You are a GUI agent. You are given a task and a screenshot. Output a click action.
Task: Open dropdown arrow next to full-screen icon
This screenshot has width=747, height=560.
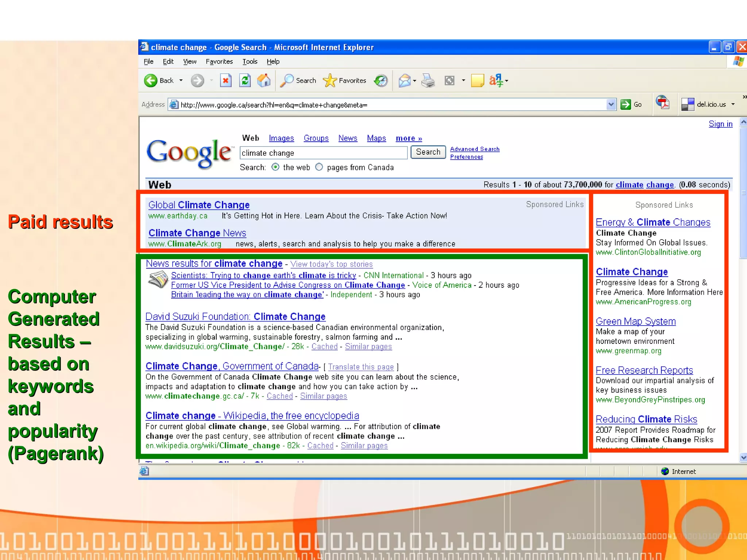coord(464,81)
